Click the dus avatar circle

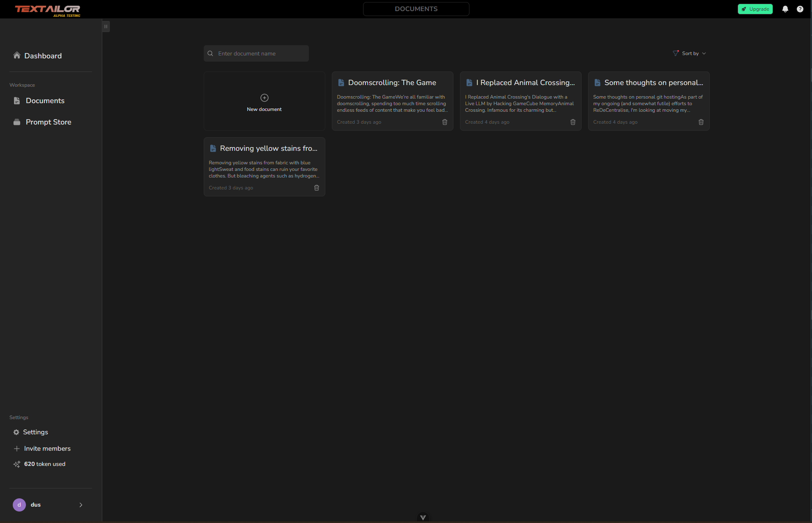coord(19,505)
